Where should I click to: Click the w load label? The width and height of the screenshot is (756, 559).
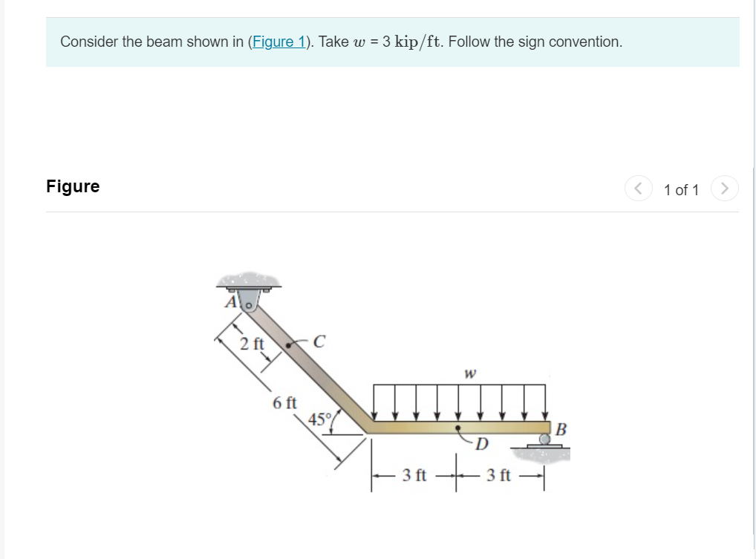point(470,373)
